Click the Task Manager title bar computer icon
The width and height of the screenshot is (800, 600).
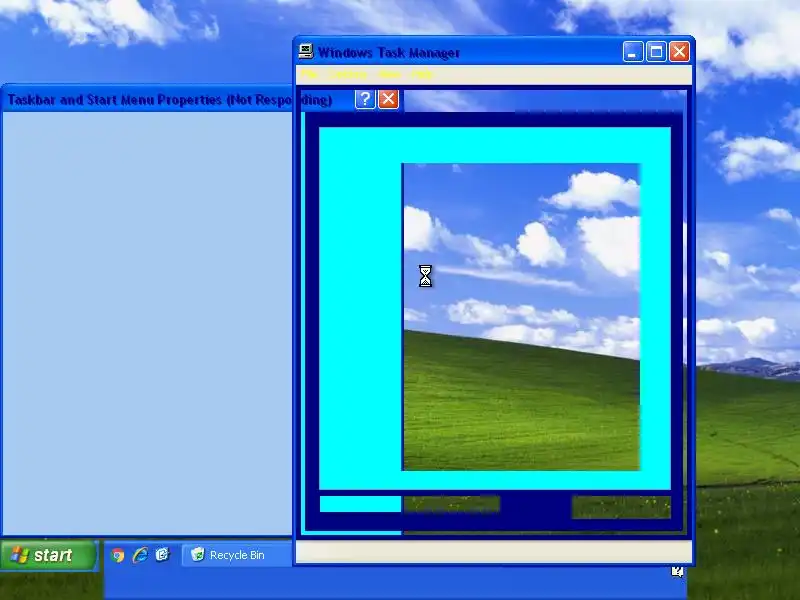(x=306, y=52)
